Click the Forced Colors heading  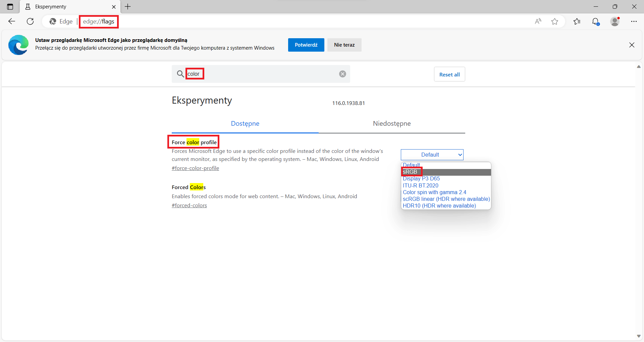tap(189, 187)
